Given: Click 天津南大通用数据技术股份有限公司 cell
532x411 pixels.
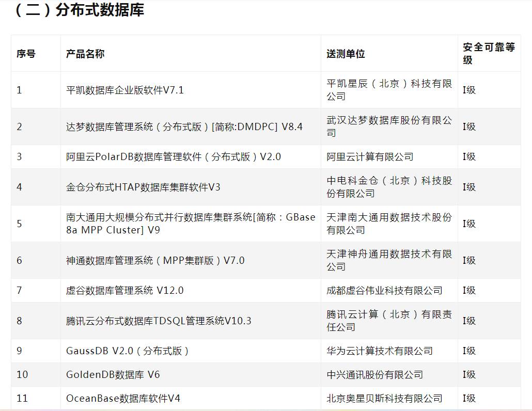Looking at the screenshot, I should 389,224.
